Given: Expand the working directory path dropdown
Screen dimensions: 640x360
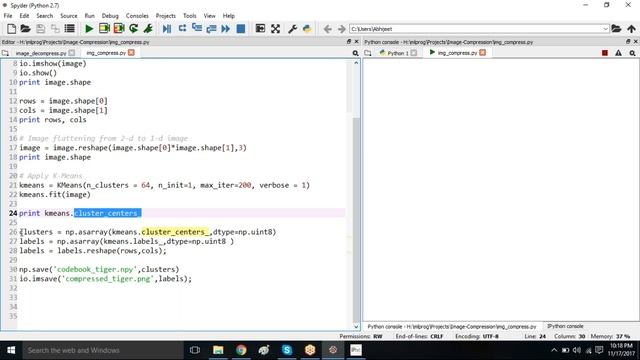Looking at the screenshot, I should (x=605, y=29).
